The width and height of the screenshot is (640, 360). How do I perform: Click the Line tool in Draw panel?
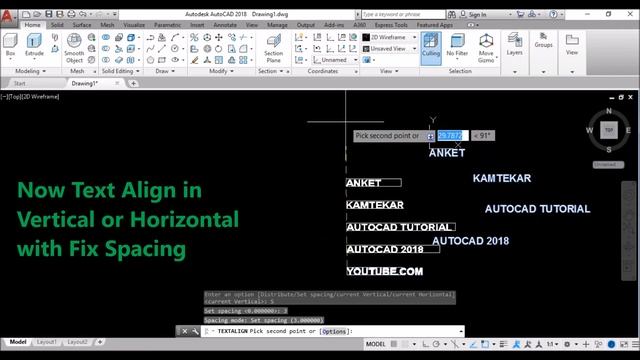(x=162, y=49)
